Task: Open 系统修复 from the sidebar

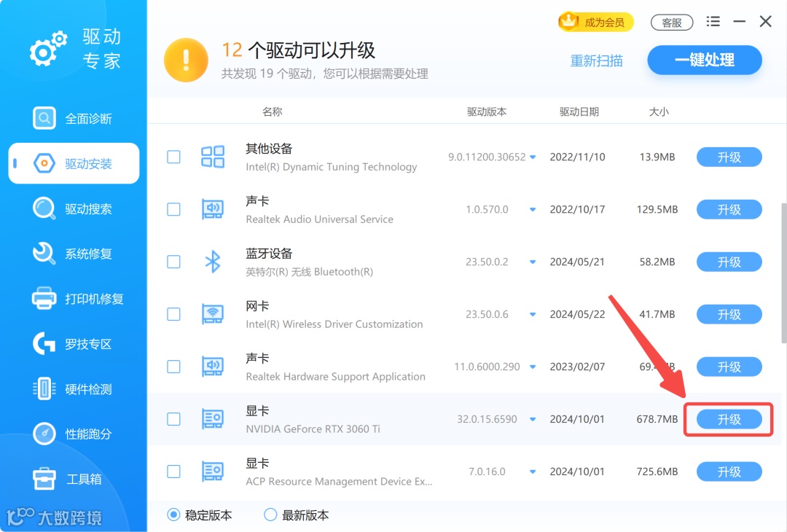Action: [x=74, y=254]
